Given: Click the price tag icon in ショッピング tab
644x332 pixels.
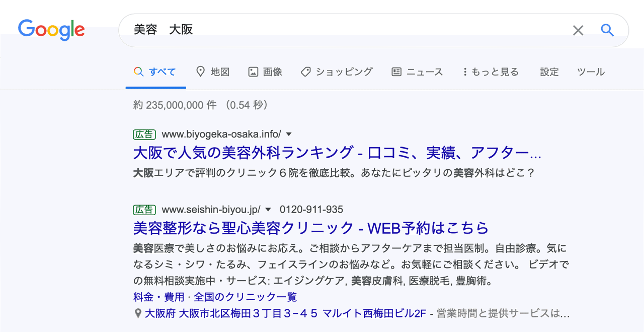Looking at the screenshot, I should point(305,72).
